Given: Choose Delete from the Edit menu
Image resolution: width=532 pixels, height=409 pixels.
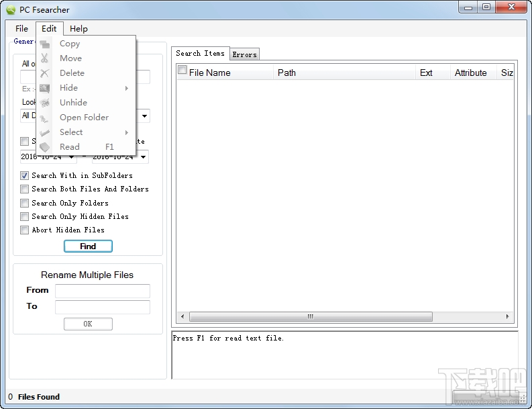Looking at the screenshot, I should tap(86, 73).
